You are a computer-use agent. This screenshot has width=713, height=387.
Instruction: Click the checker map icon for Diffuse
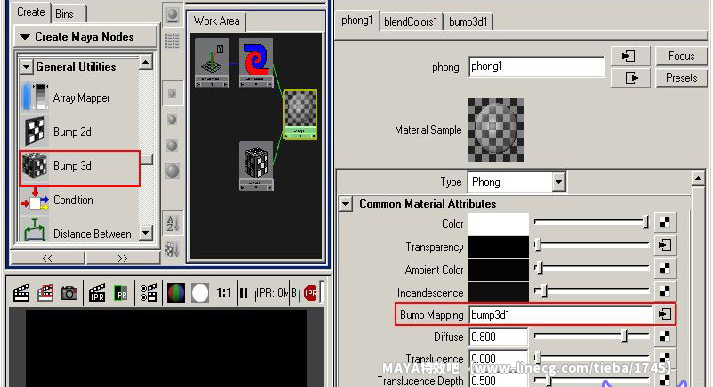click(x=664, y=337)
